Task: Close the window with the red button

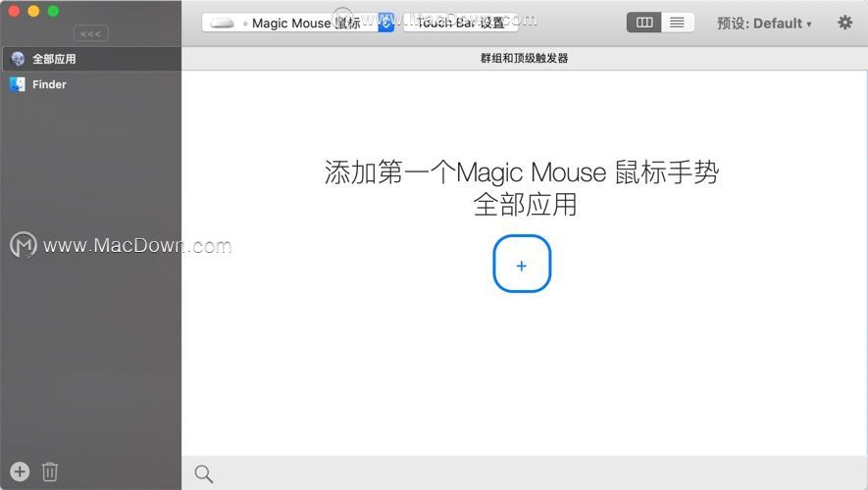Action: click(x=15, y=11)
